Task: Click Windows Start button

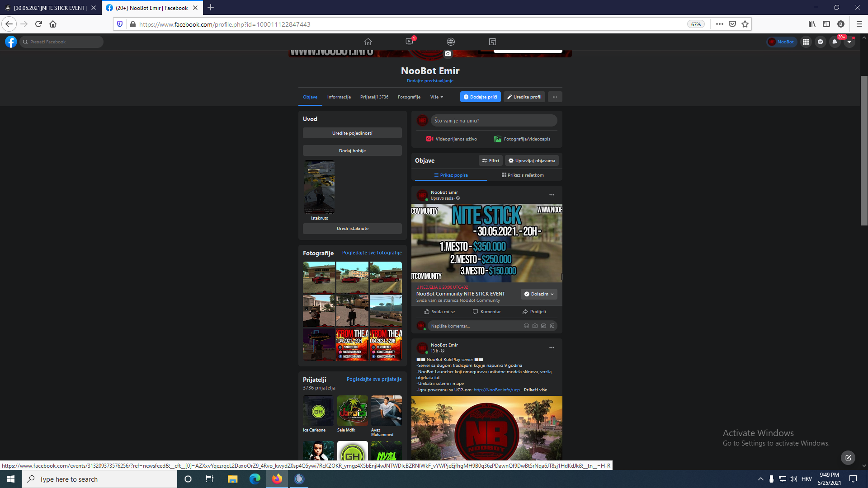Action: coord(11,479)
